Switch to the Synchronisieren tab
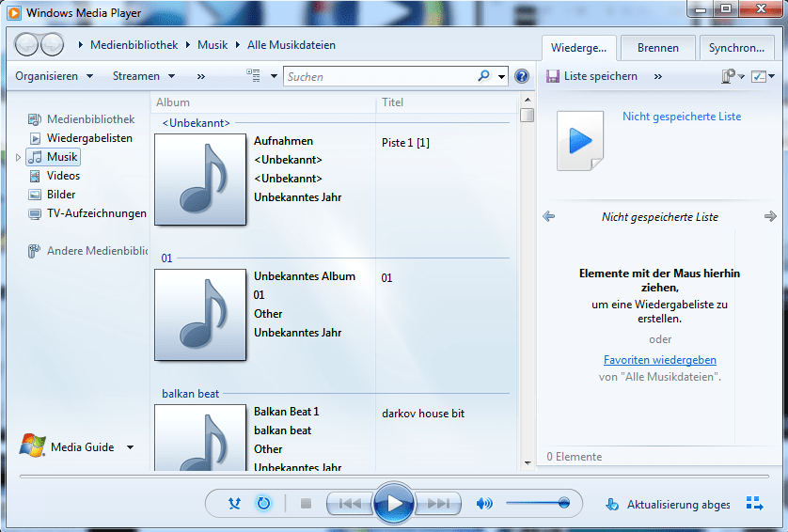The width and height of the screenshot is (788, 532). pyautogui.click(x=736, y=48)
